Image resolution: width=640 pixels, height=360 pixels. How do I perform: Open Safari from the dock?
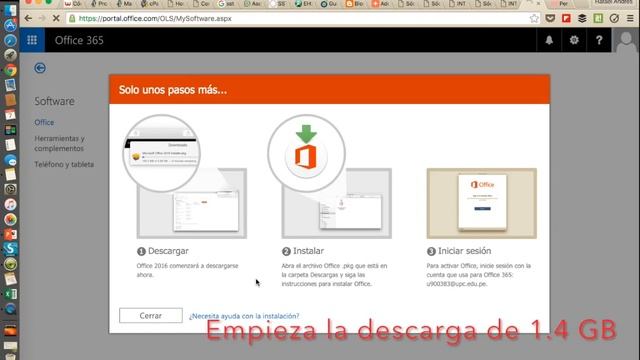10,40
